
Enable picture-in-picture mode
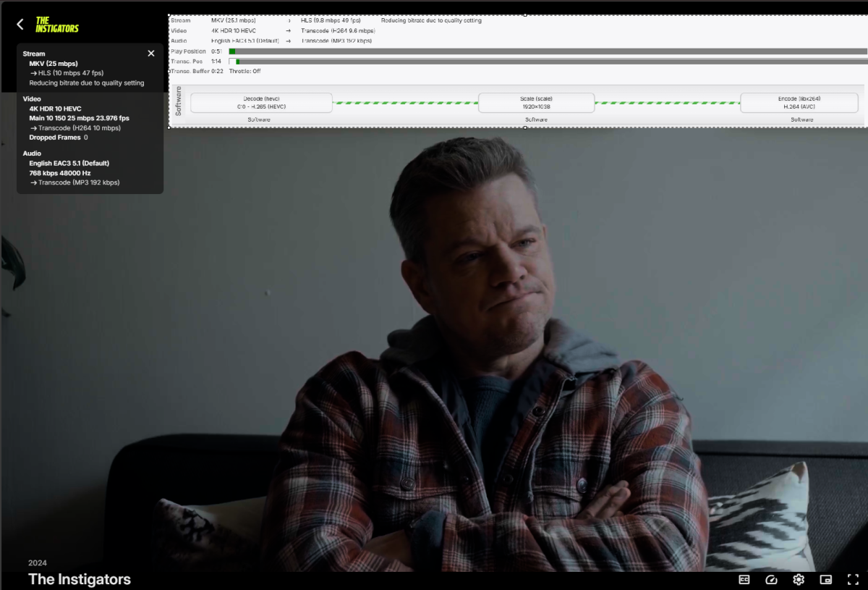(x=826, y=579)
